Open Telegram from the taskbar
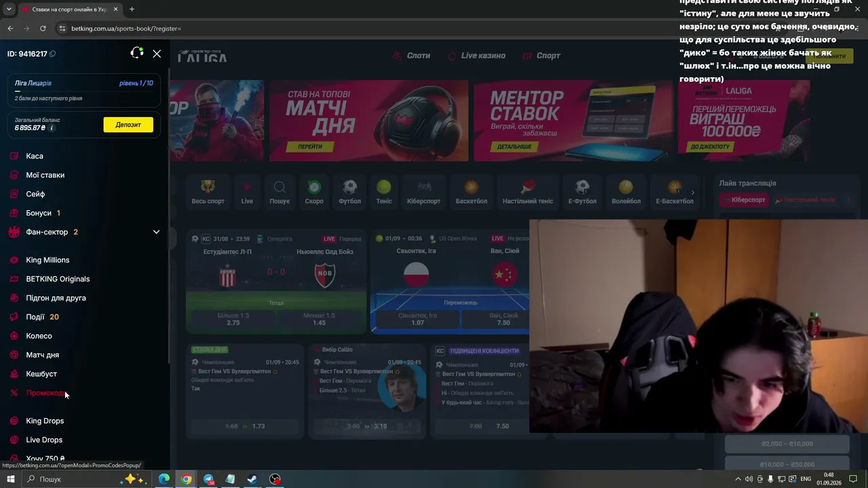This screenshot has width=868, height=488. pyautogui.click(x=208, y=479)
